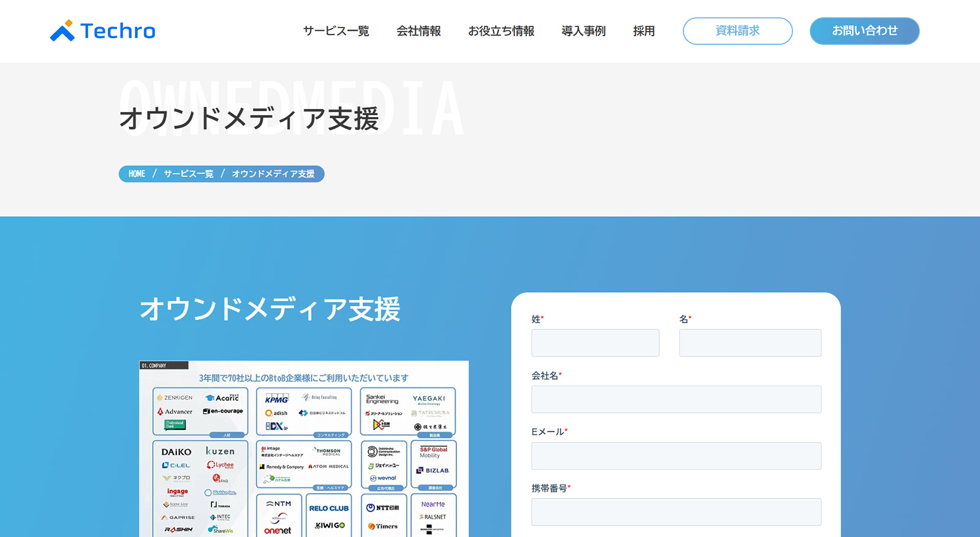The width and height of the screenshot is (980, 537).
Task: Click the adish logo
Action: point(276,413)
